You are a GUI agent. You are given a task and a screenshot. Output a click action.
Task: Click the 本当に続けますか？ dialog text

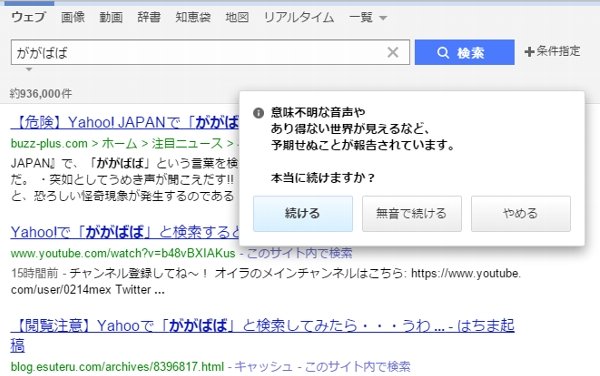(323, 178)
